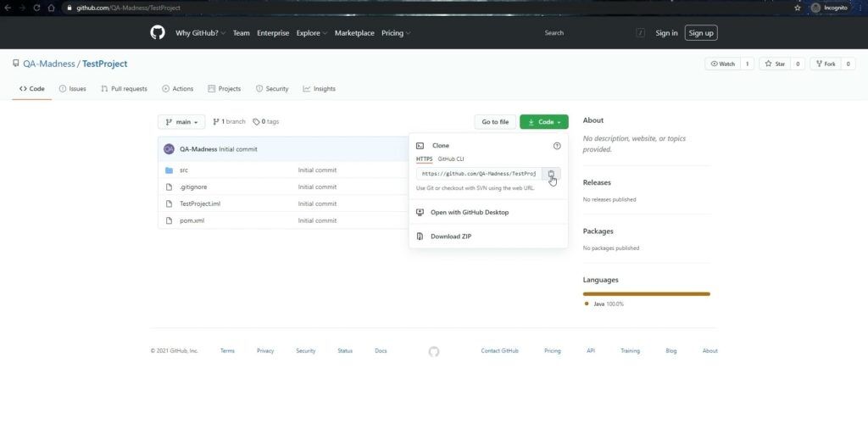Open the Why GitHub? dropdown menu
Image resolution: width=868 pixels, height=429 pixels.
tap(200, 33)
